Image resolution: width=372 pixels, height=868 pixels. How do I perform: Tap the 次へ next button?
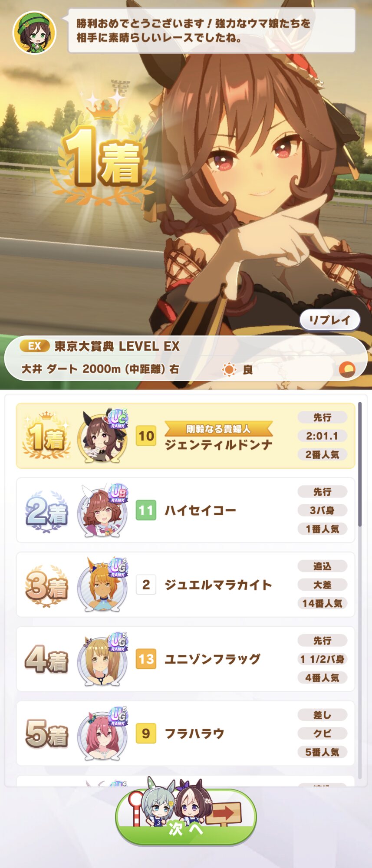(x=186, y=817)
